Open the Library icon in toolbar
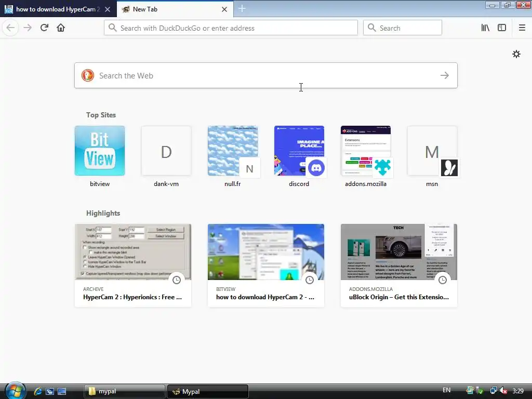Screen dimensions: 532x399 485,28
